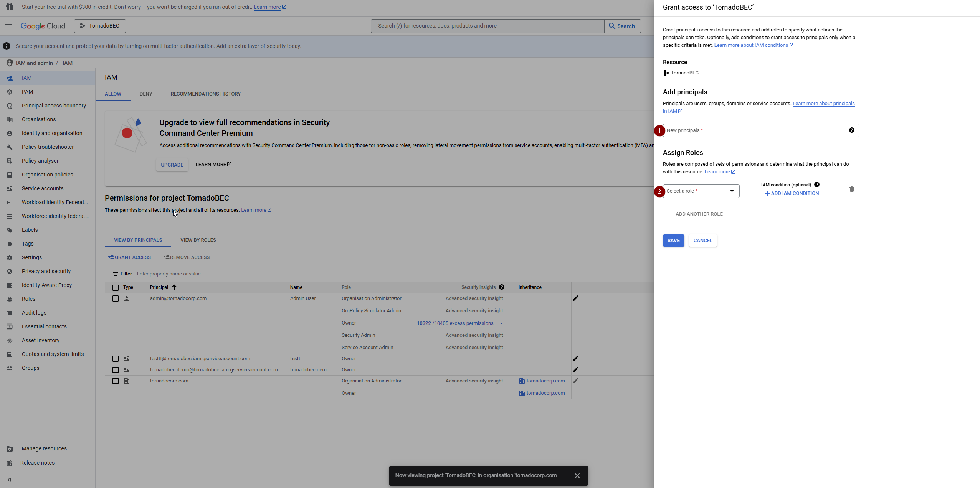The width and height of the screenshot is (980, 488).
Task: Click the trash icon beside the IAM condition
Action: click(x=851, y=189)
